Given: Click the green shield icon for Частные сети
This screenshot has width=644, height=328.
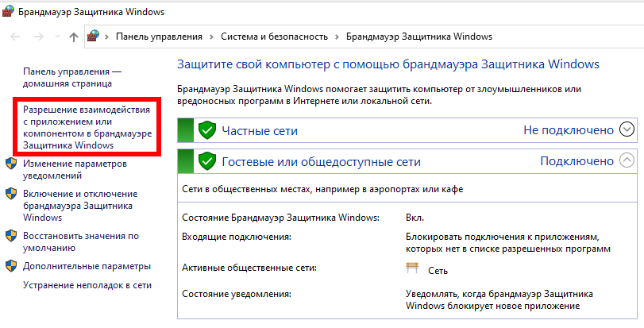Looking at the screenshot, I should pos(206,130).
